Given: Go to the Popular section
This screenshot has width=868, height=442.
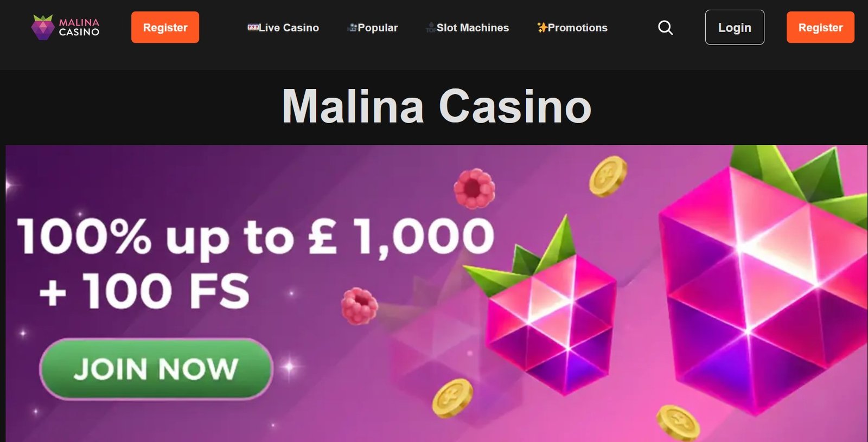Looking at the screenshot, I should (x=372, y=28).
